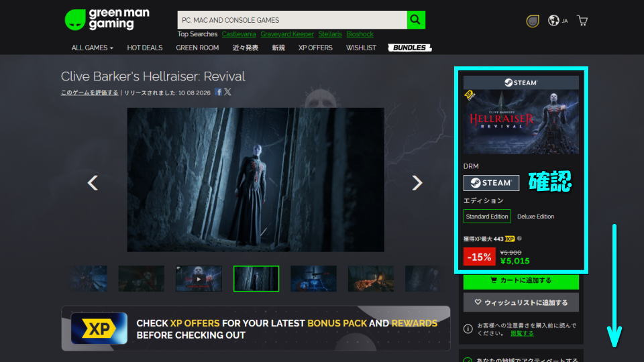Open the shopping cart icon
Image resolution: width=644 pixels, height=362 pixels.
coord(582,21)
